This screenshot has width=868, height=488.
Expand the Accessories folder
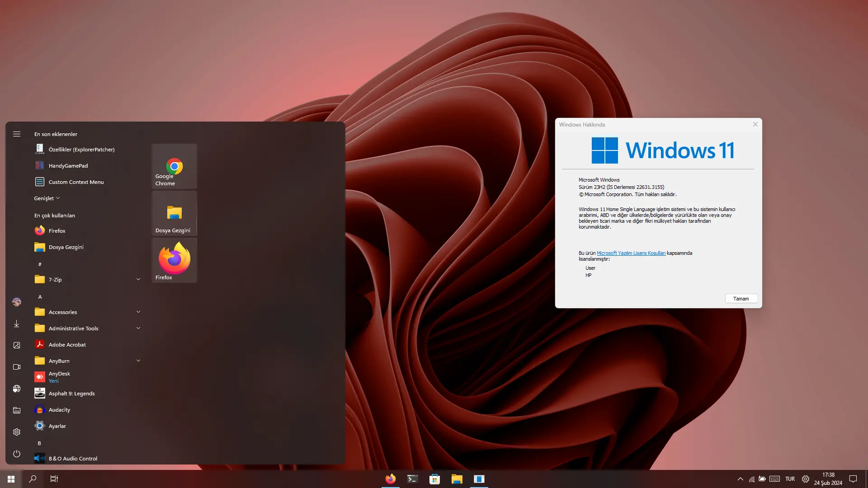[x=88, y=312]
